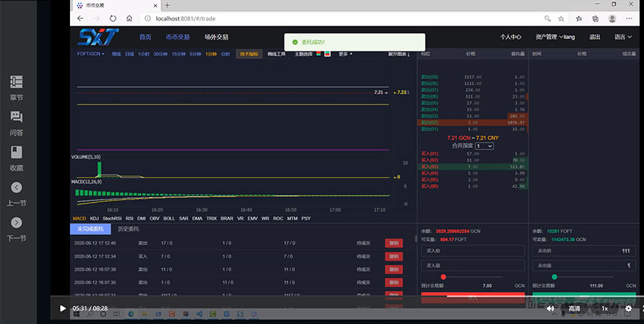Open a new browser tab with the plus icon
644x324 pixels.
point(167,5)
